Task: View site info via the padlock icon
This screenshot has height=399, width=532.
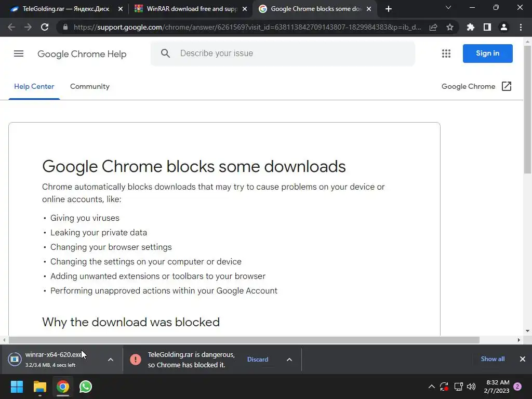Action: pos(65,27)
